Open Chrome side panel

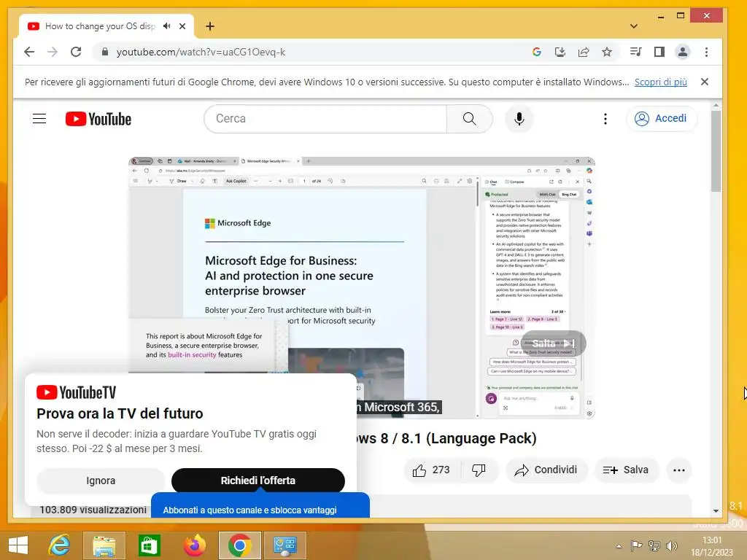pyautogui.click(x=659, y=52)
